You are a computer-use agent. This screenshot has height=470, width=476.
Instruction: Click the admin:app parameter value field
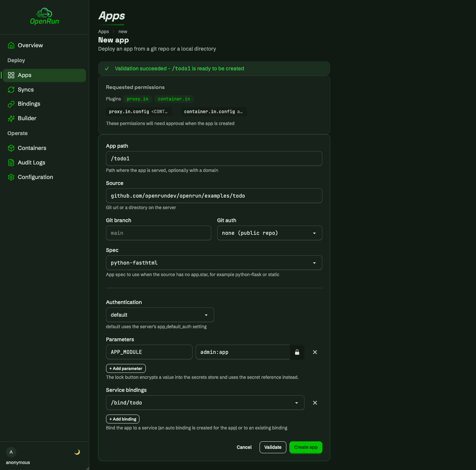(243, 352)
